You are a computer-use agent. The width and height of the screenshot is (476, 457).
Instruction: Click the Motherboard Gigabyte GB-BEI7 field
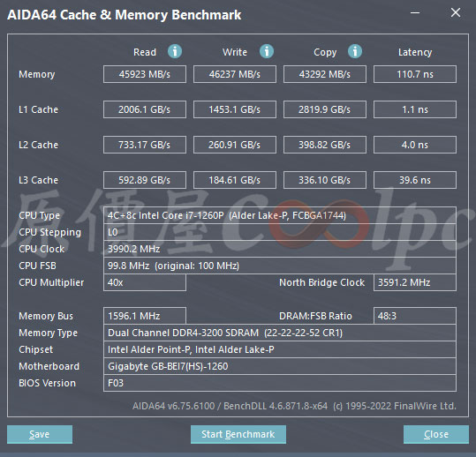(280, 366)
